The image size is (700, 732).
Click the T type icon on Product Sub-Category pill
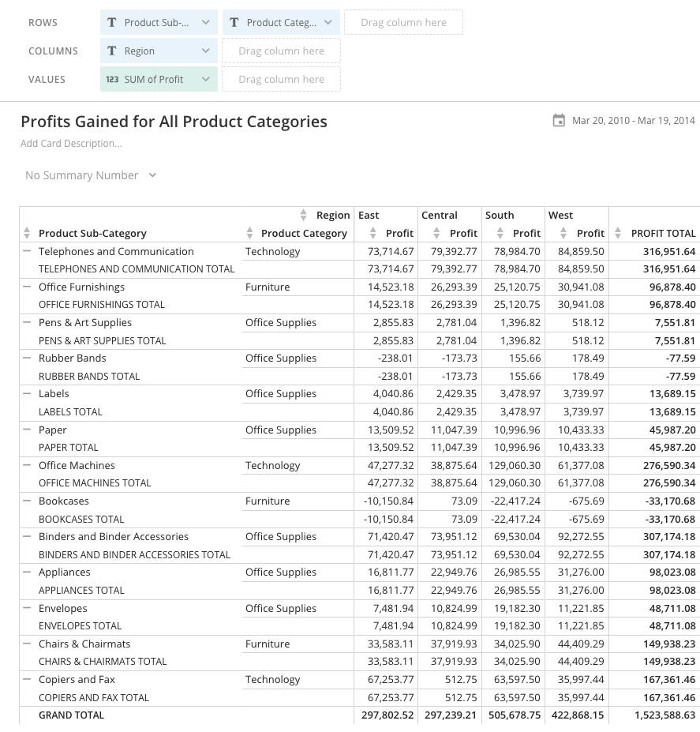click(x=111, y=22)
